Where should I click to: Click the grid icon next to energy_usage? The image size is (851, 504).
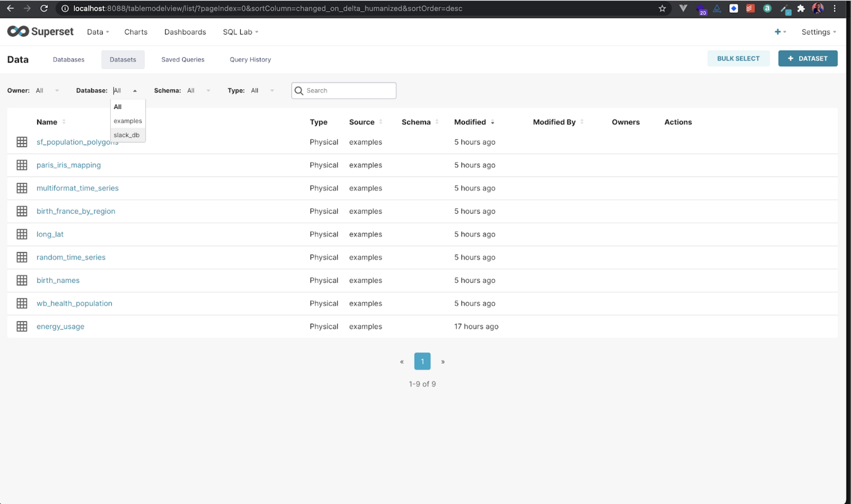point(22,326)
